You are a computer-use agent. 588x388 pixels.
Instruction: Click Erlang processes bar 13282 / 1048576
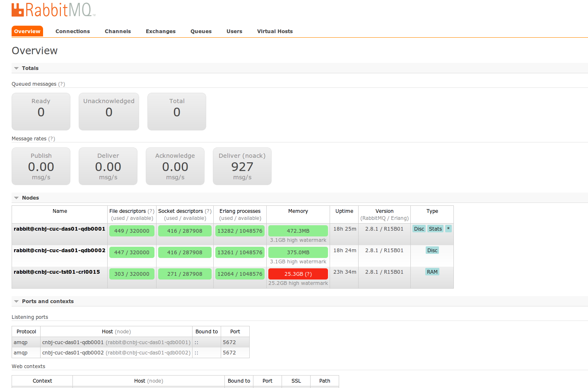pos(240,231)
